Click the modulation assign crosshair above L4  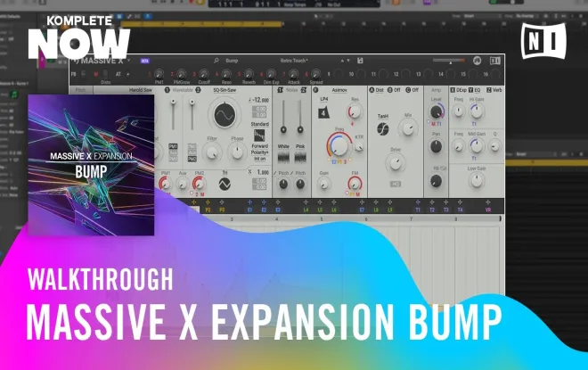click(306, 202)
